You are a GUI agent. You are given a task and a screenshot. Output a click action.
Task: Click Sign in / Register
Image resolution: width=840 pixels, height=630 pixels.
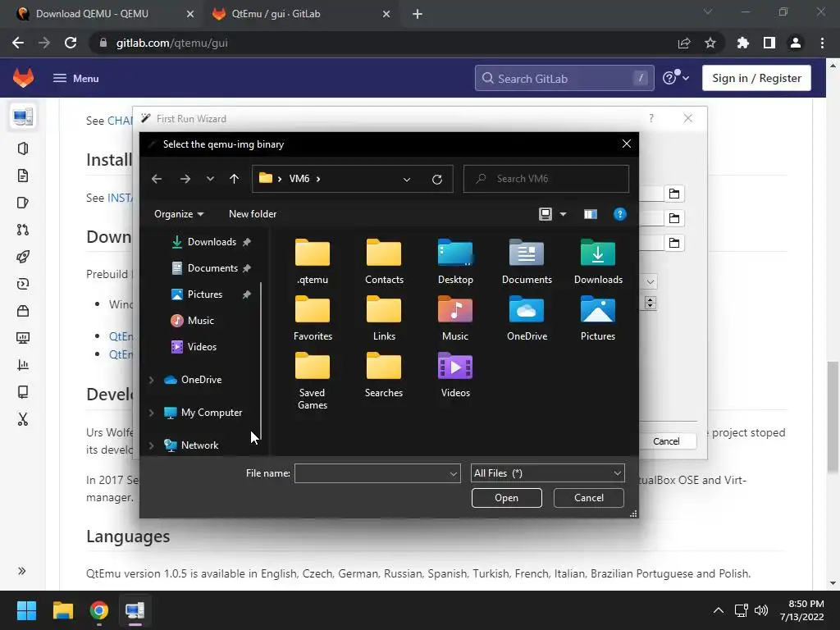pos(756,78)
